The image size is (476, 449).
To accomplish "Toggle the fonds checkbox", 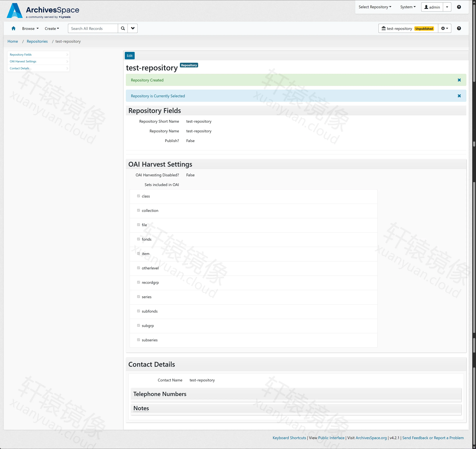I will point(138,239).
